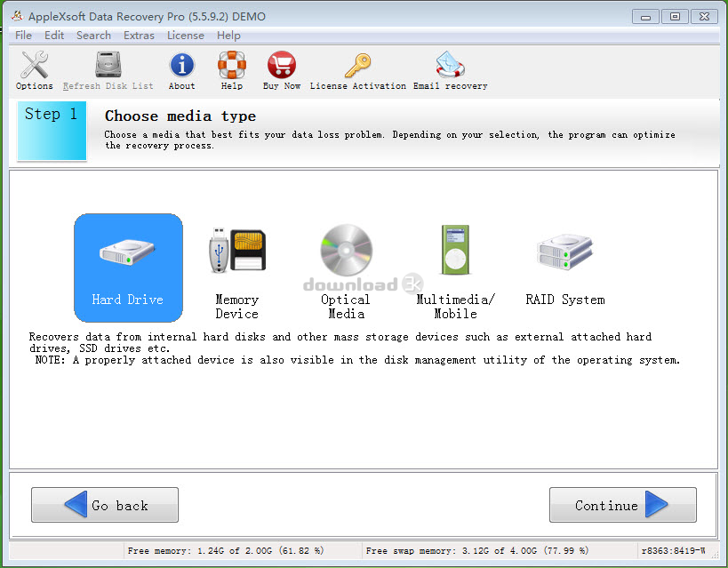This screenshot has height=568, width=728.
Task: Click the Free memory status text
Action: [226, 551]
